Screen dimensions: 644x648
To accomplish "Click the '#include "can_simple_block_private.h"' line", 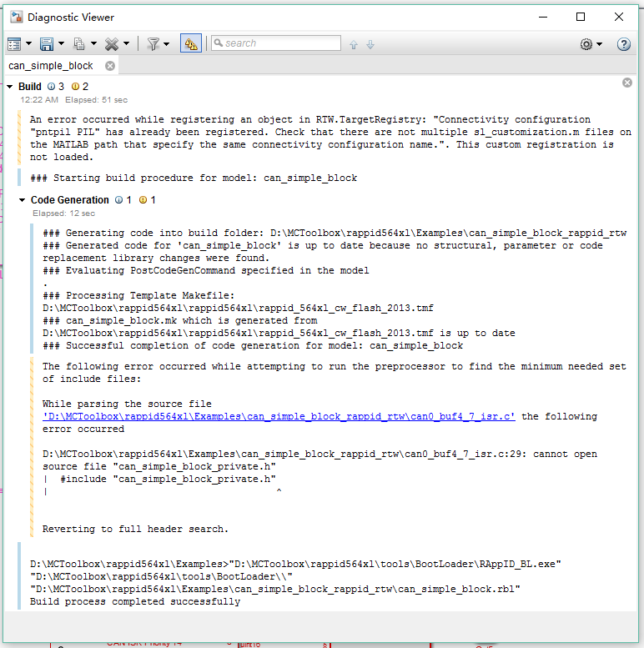I will [x=169, y=479].
